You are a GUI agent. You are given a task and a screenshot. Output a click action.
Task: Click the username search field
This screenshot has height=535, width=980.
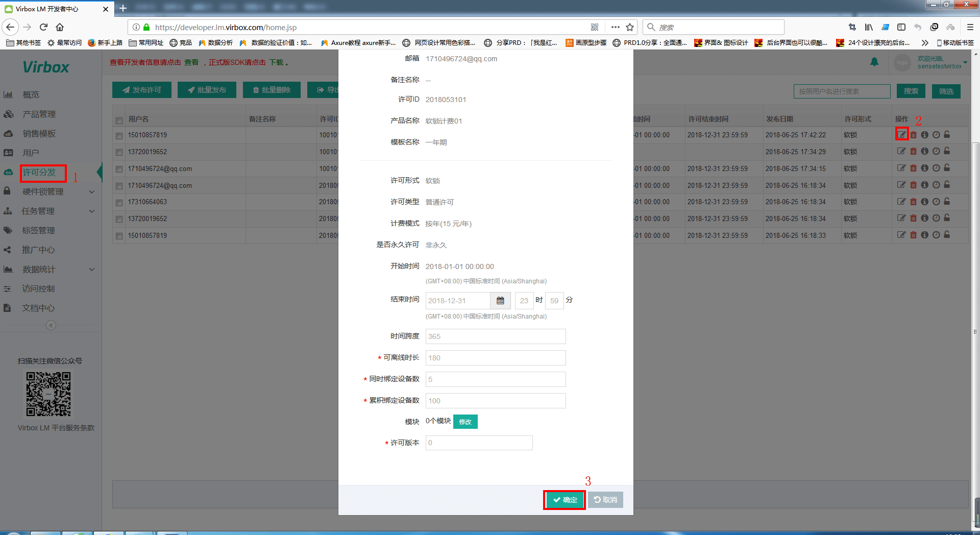[x=842, y=91]
